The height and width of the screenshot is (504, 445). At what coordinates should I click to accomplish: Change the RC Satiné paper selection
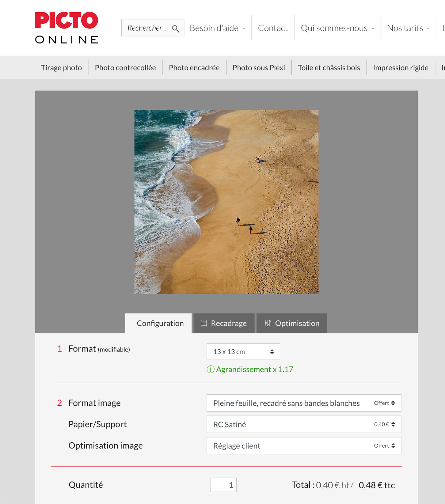click(x=303, y=424)
